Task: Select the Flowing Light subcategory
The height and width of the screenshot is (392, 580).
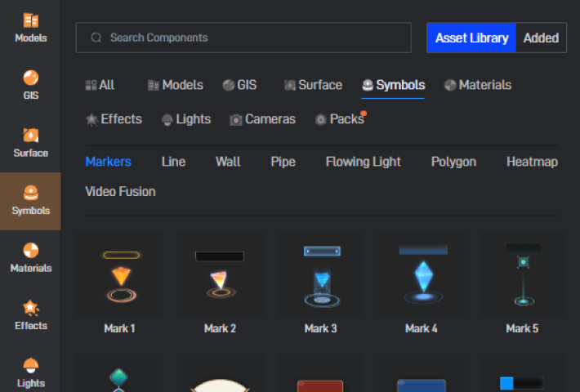Action: [363, 162]
